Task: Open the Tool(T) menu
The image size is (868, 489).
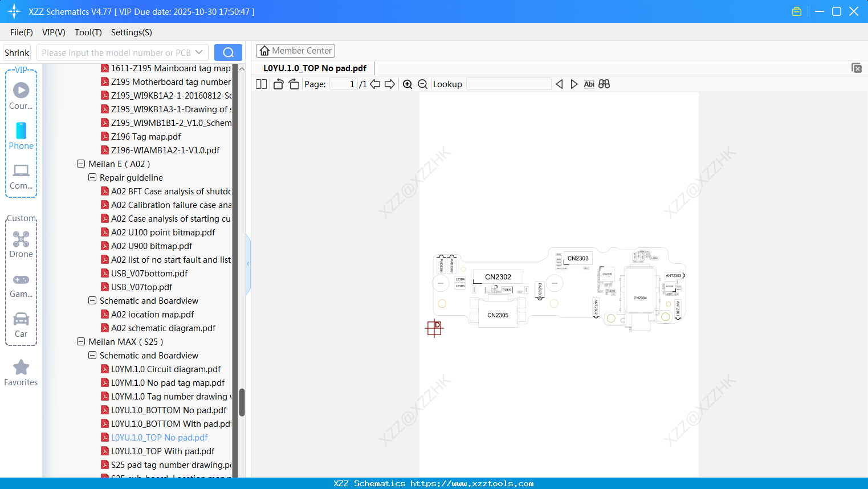Action: 88,32
